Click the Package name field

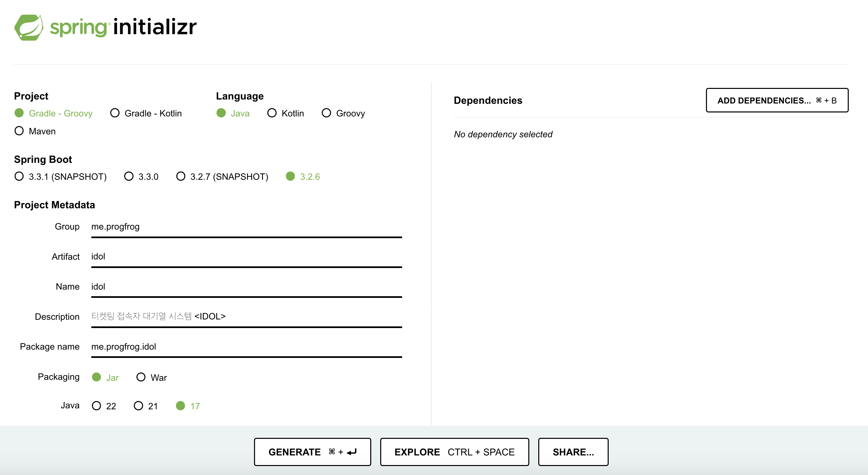(246, 347)
